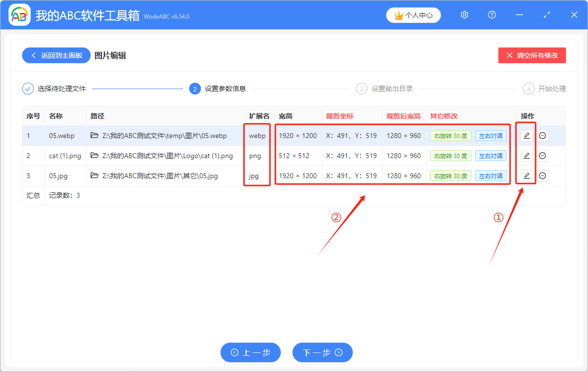Open the help question mark icon
This screenshot has height=372, width=588.
(492, 15)
